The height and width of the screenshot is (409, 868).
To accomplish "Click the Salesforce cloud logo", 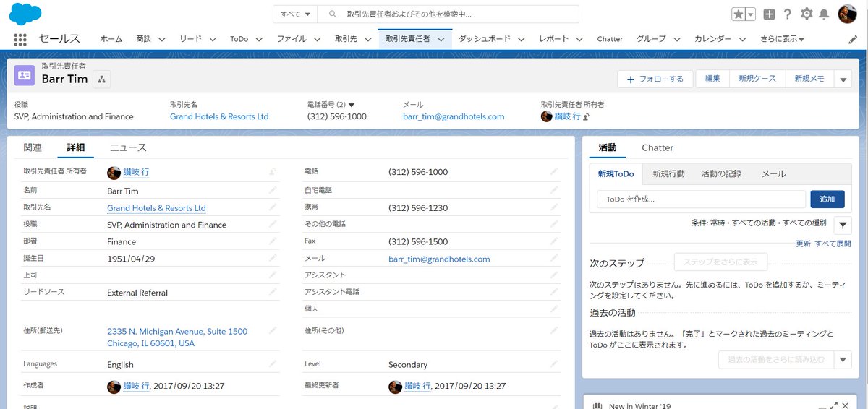I will [25, 14].
